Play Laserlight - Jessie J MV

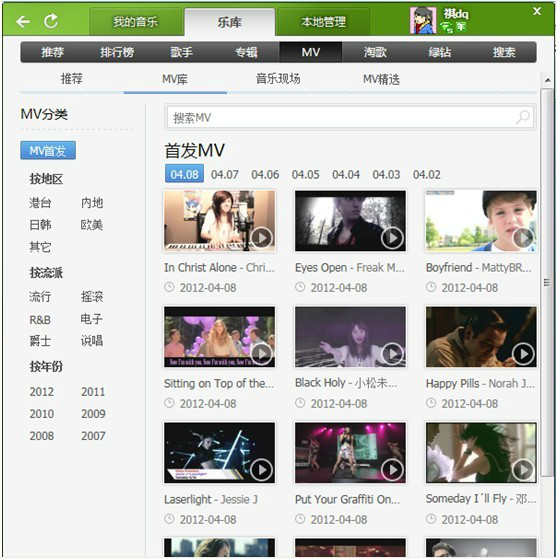click(x=262, y=470)
